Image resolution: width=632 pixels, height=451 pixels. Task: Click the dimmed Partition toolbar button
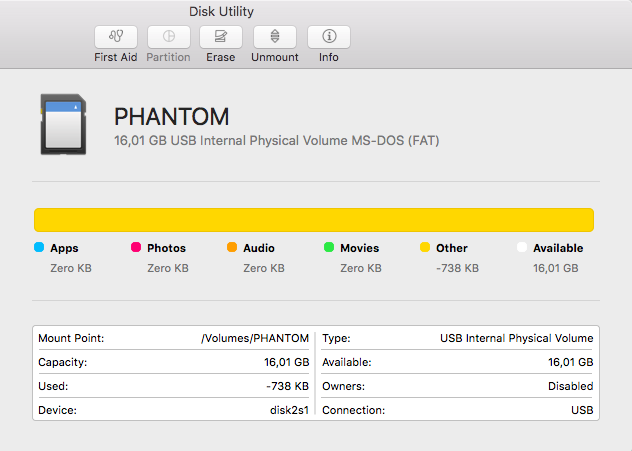[x=168, y=37]
